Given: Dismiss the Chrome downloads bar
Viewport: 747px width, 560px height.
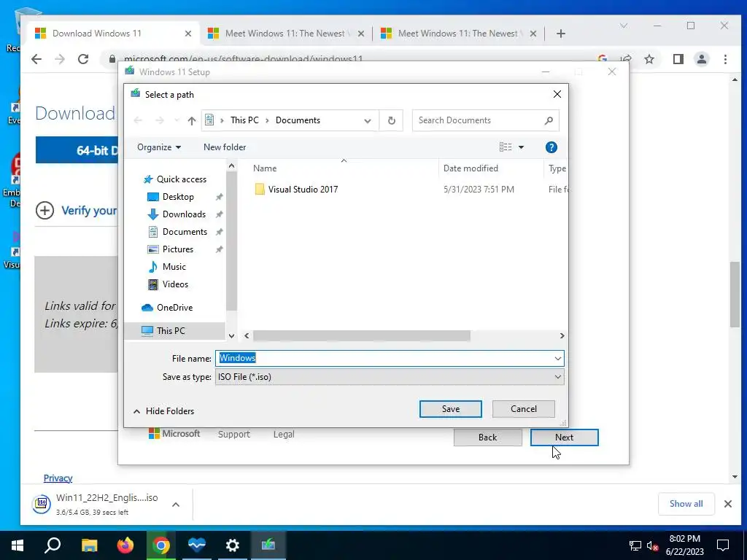Looking at the screenshot, I should tap(727, 504).
